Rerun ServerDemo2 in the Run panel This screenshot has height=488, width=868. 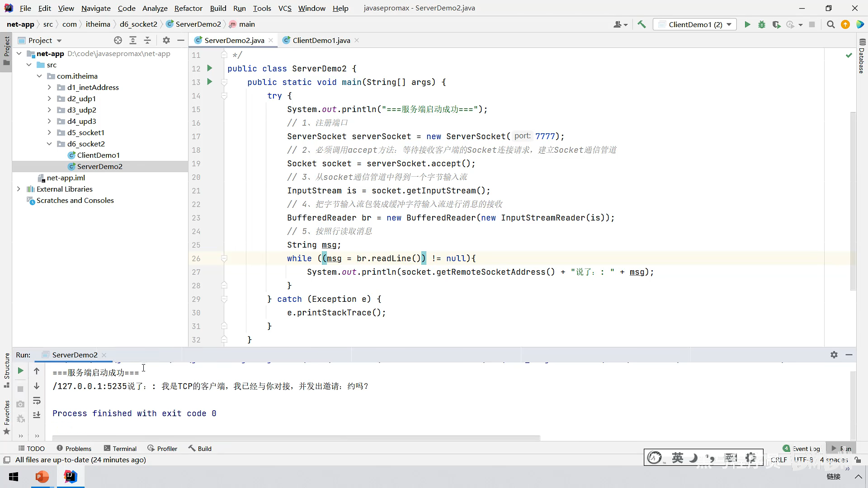pyautogui.click(x=20, y=371)
